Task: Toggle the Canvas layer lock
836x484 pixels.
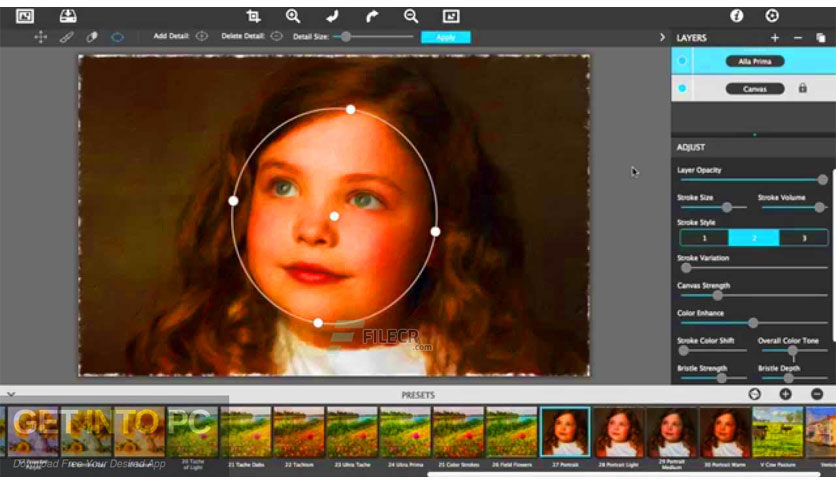Action: pyautogui.click(x=802, y=88)
